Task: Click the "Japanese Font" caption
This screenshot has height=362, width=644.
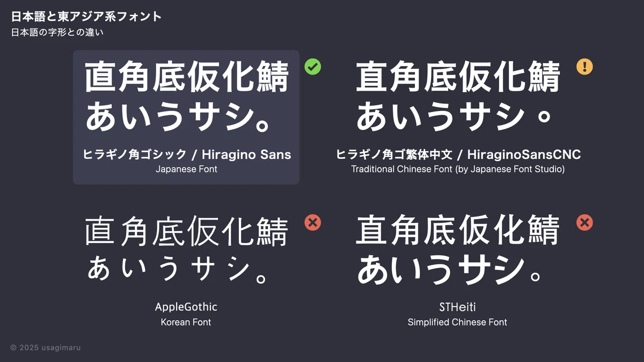Action: 186,169
